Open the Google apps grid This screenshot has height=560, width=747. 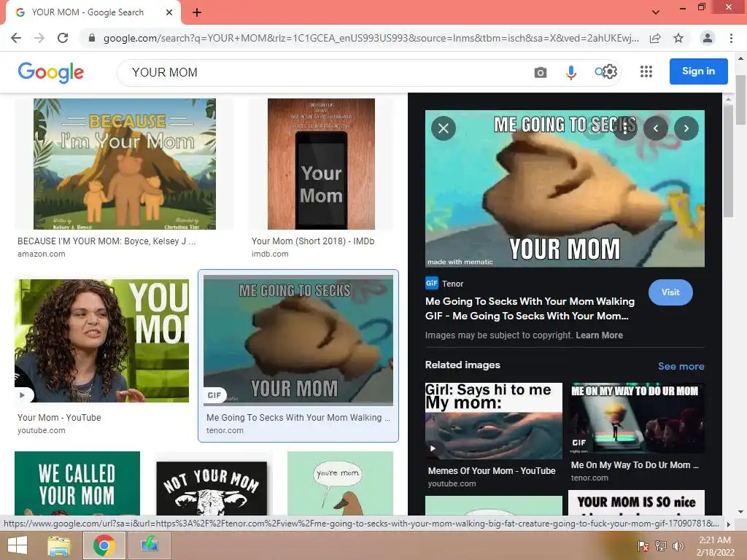646,72
